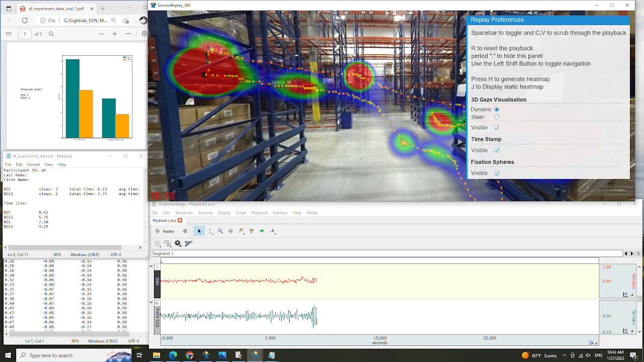This screenshot has width=644, height=362.
Task: Open the Segment 1 selector arrows
Action: (x=627, y=253)
